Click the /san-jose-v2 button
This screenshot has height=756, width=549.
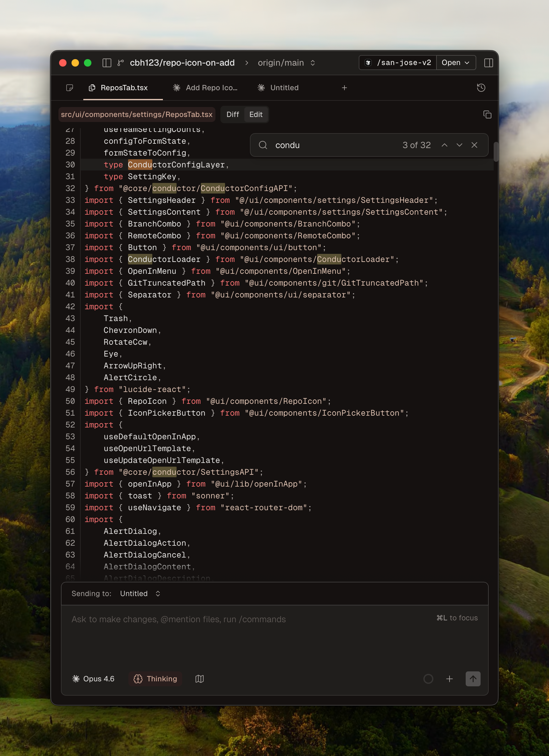[x=398, y=63]
